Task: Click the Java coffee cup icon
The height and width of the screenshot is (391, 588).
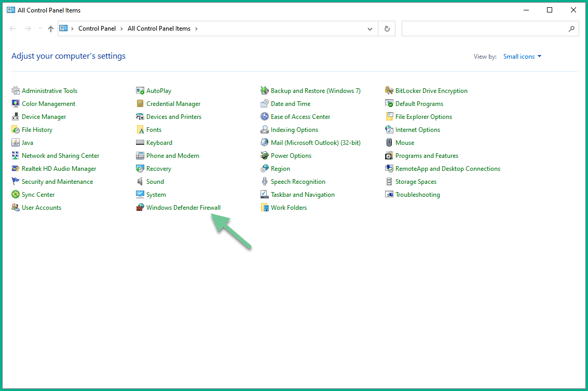Action: coord(16,143)
